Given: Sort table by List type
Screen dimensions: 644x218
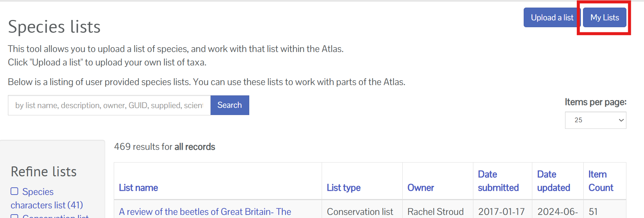Looking at the screenshot, I should (x=344, y=188).
